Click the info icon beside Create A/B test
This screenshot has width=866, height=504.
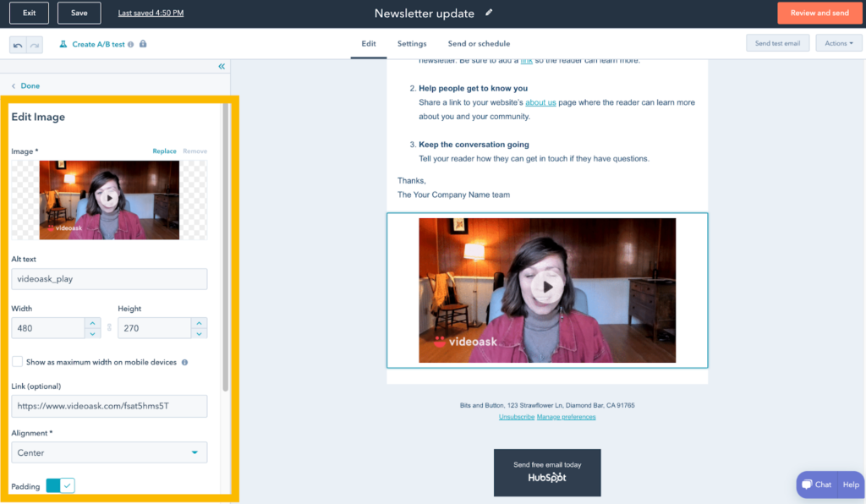[131, 45]
